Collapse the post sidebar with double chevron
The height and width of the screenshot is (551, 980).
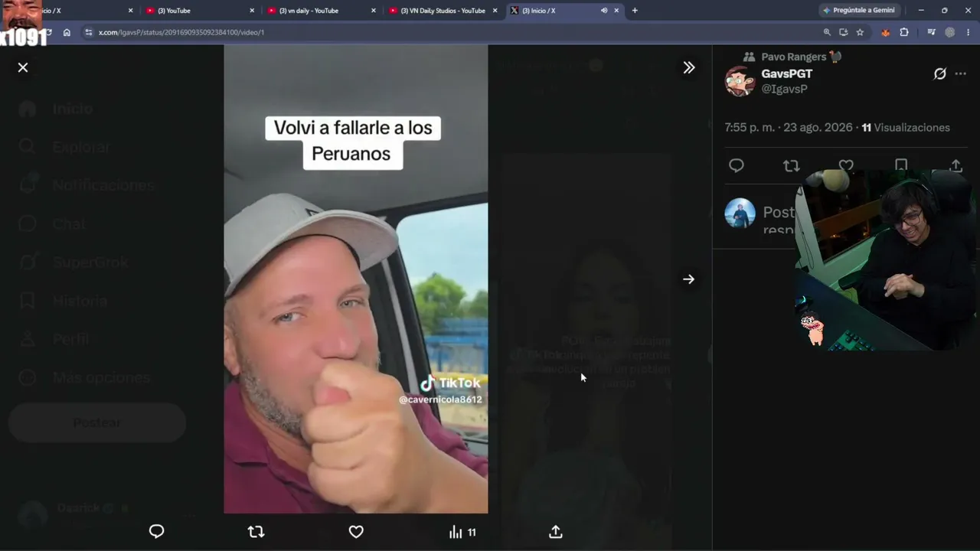689,67
